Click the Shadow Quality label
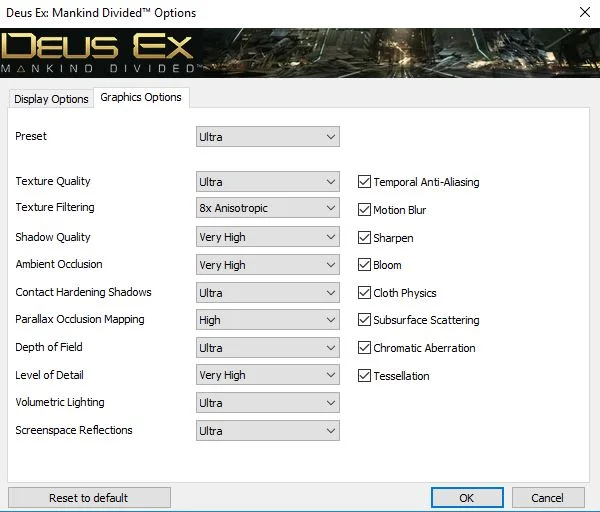Screen dimensions: 600x512 53,237
